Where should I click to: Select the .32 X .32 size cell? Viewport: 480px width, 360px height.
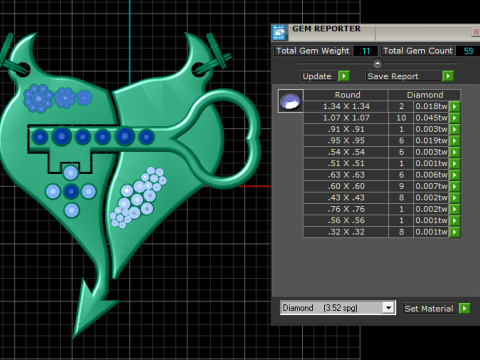(x=346, y=232)
